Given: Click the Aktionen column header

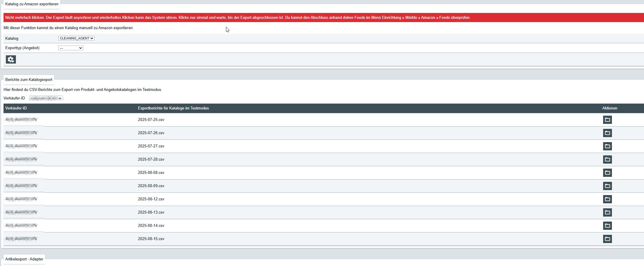Looking at the screenshot, I should [610, 108].
